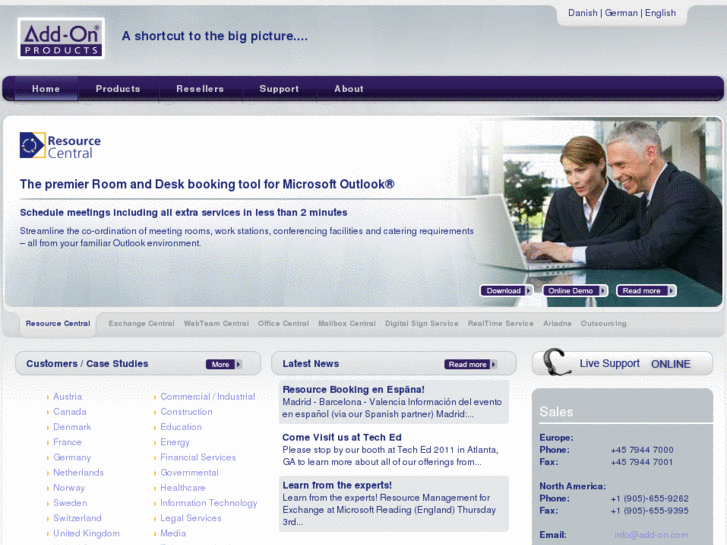Screen dimensions: 727x545
Task: Open Canada case studies link
Action: pos(70,412)
